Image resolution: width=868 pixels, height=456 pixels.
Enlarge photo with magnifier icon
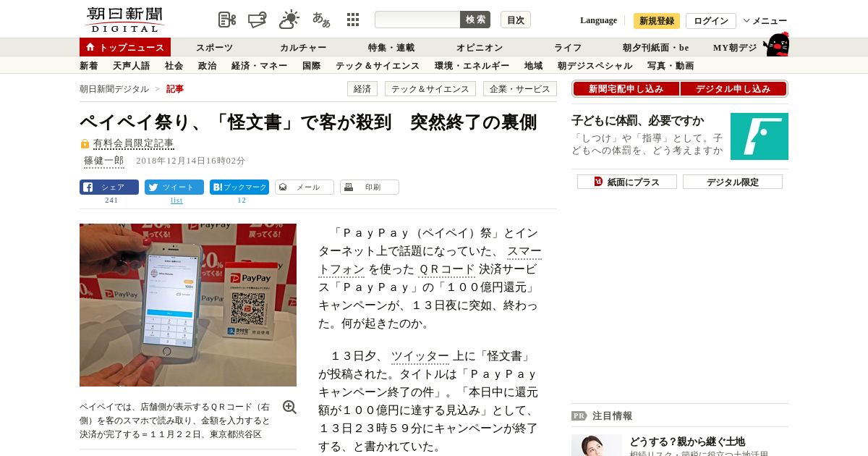(289, 408)
